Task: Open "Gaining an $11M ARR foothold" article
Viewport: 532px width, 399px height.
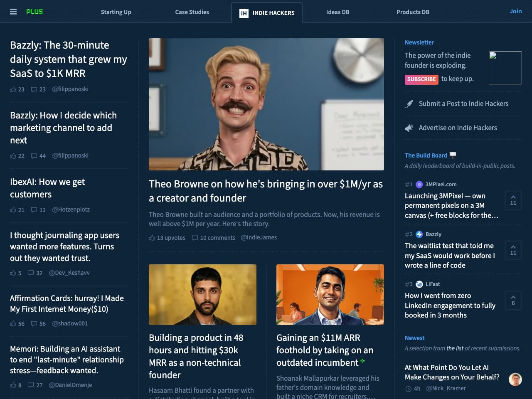Action: [x=325, y=350]
